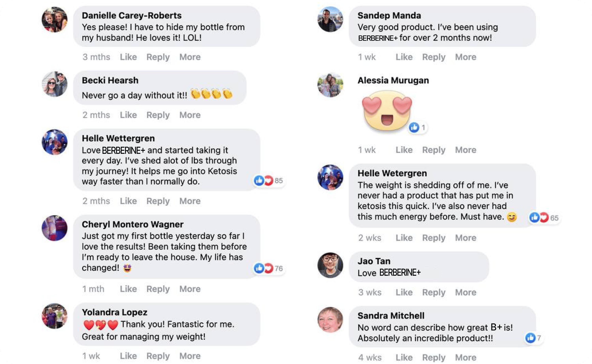Like Jao Tan's comment

pos(404,292)
